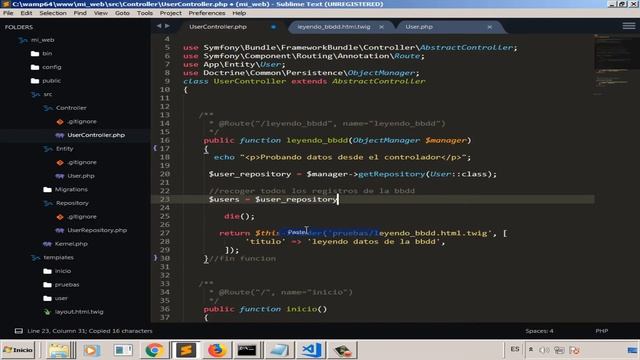Switch to the User.php tab
The height and width of the screenshot is (360, 640).
click(419, 27)
